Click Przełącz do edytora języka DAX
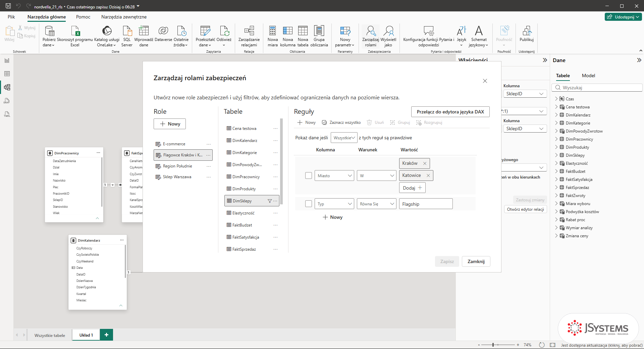644x349 pixels. [x=450, y=112]
